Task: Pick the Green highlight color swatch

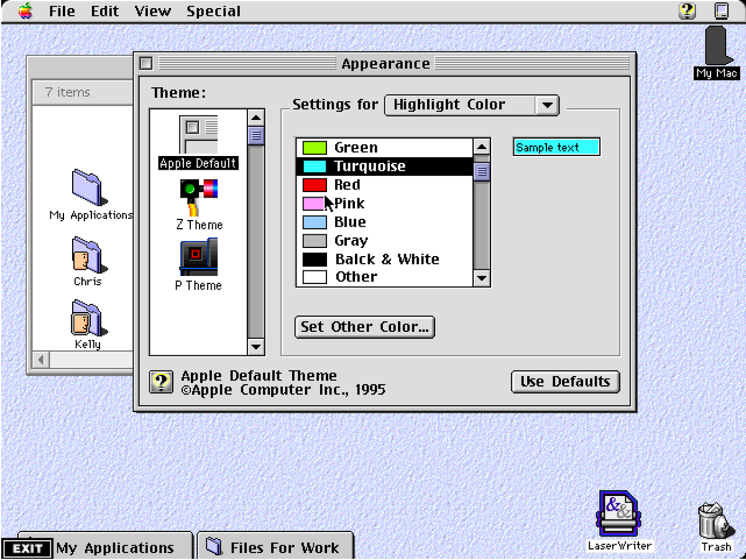Action: (x=315, y=148)
